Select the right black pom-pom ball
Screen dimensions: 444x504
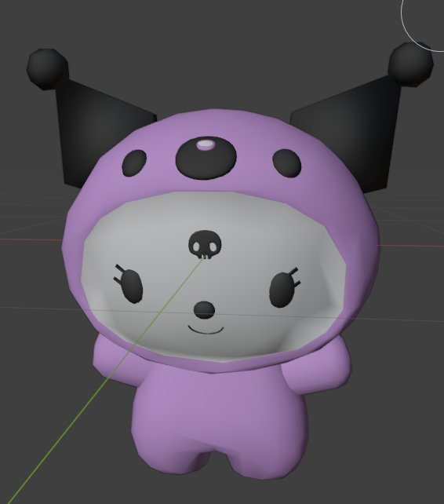(410, 64)
